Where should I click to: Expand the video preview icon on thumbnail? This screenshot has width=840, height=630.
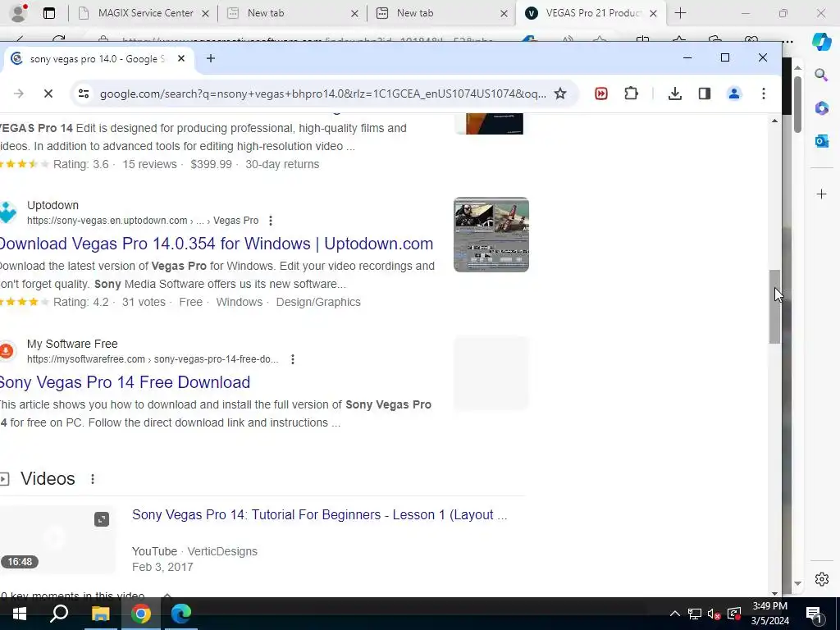102,519
